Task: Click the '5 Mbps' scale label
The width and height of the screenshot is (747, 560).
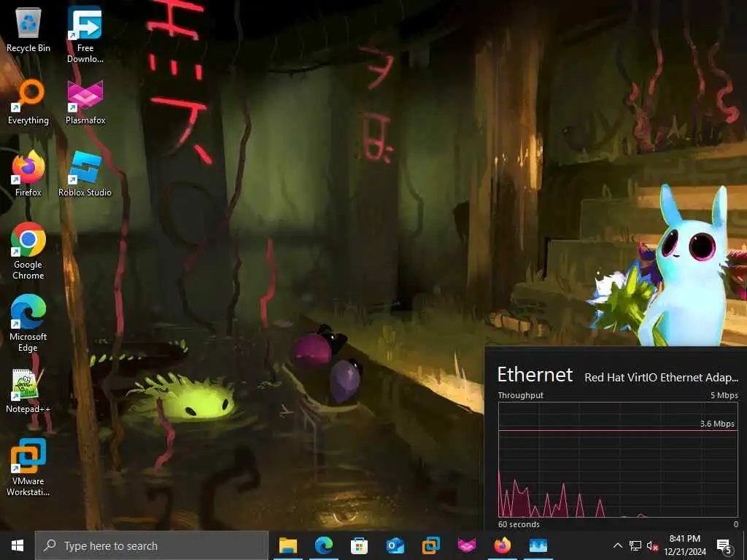Action: tap(724, 395)
